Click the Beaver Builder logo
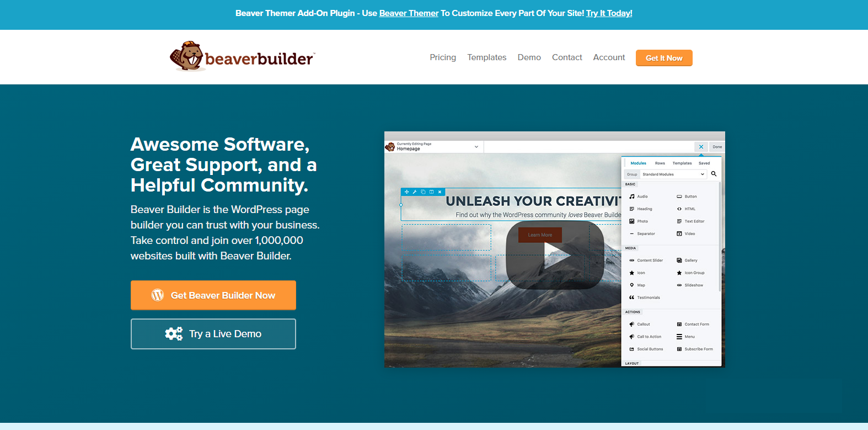 pos(242,57)
